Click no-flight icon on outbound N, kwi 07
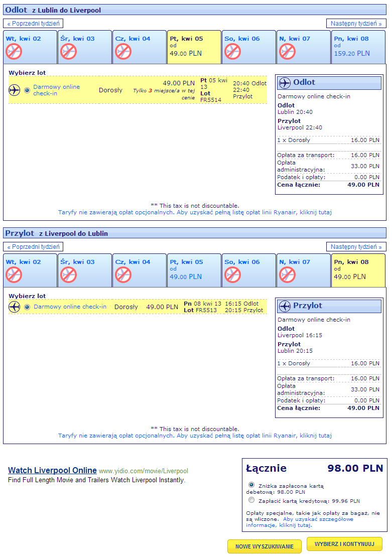 tap(287, 51)
